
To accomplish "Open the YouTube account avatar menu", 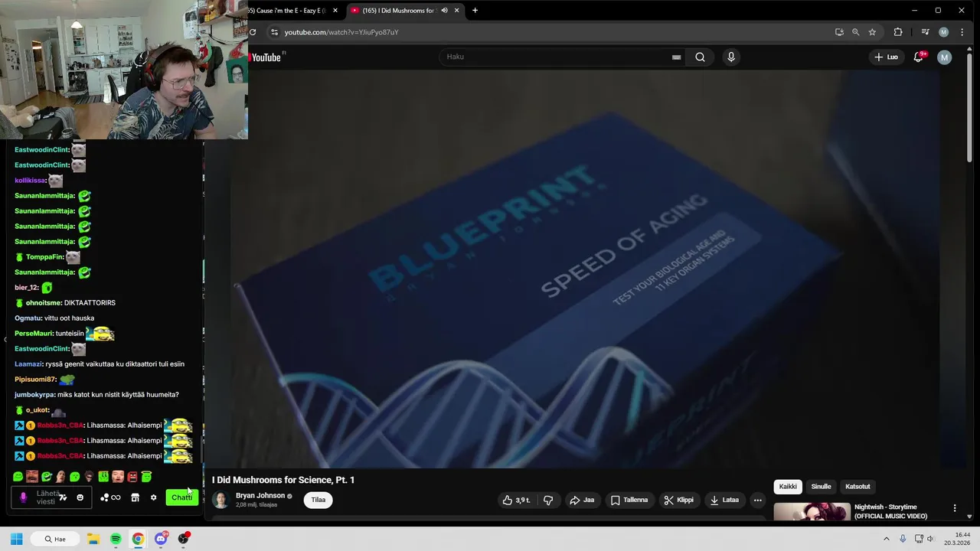I will [x=945, y=57].
